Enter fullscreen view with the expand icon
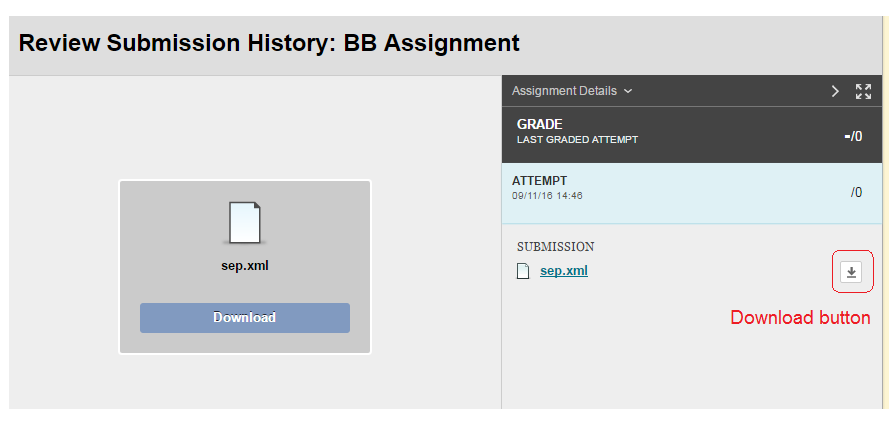889x421 pixels. (863, 91)
